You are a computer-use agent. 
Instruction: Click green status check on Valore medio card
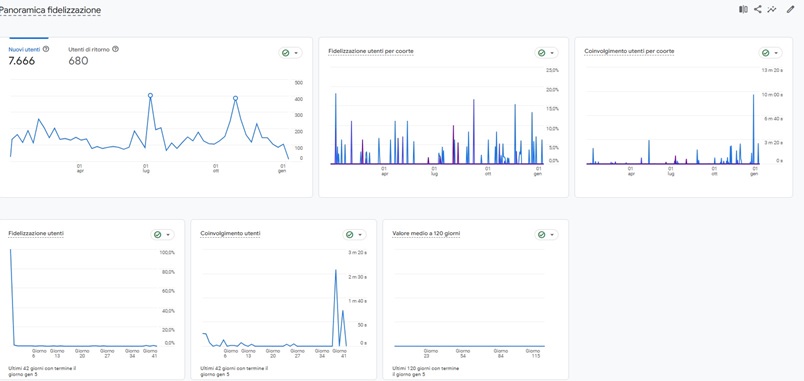click(x=541, y=235)
